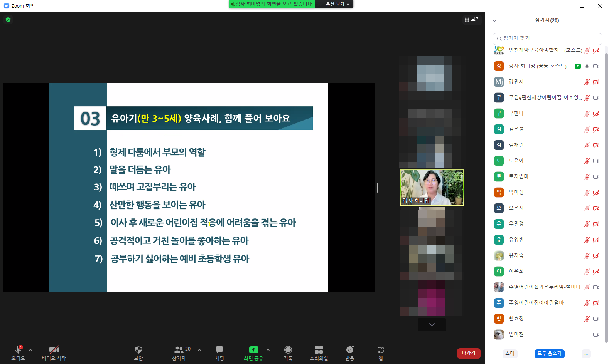Click the green 화면 공유 share screen icon
The image size is (609, 364).
pos(253,350)
